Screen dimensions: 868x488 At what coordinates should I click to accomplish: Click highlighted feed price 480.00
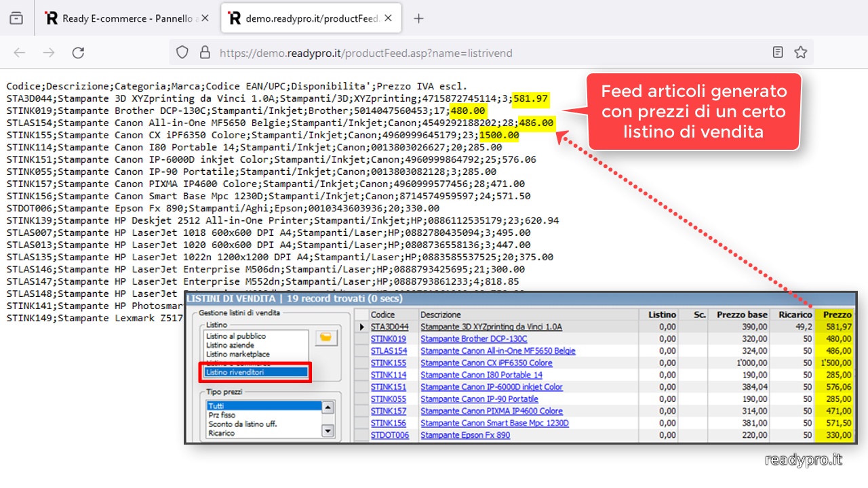click(x=468, y=110)
